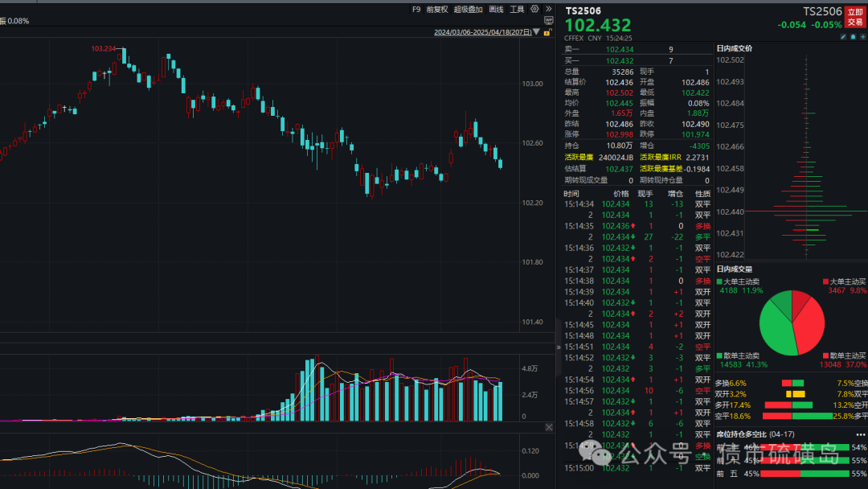Click the pencil edit icon under TS2506
The image size is (868, 489).
pyautogui.click(x=845, y=37)
